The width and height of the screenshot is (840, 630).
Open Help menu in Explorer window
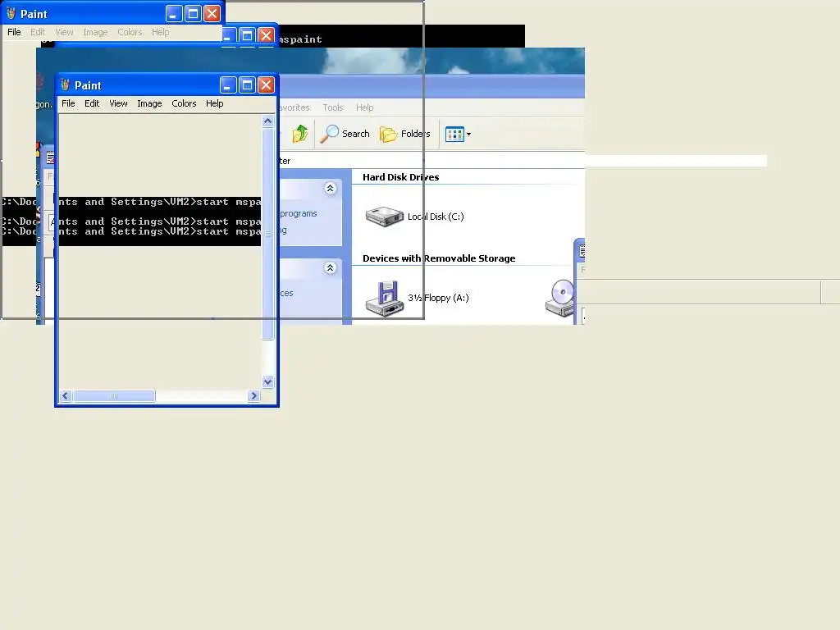coord(365,107)
